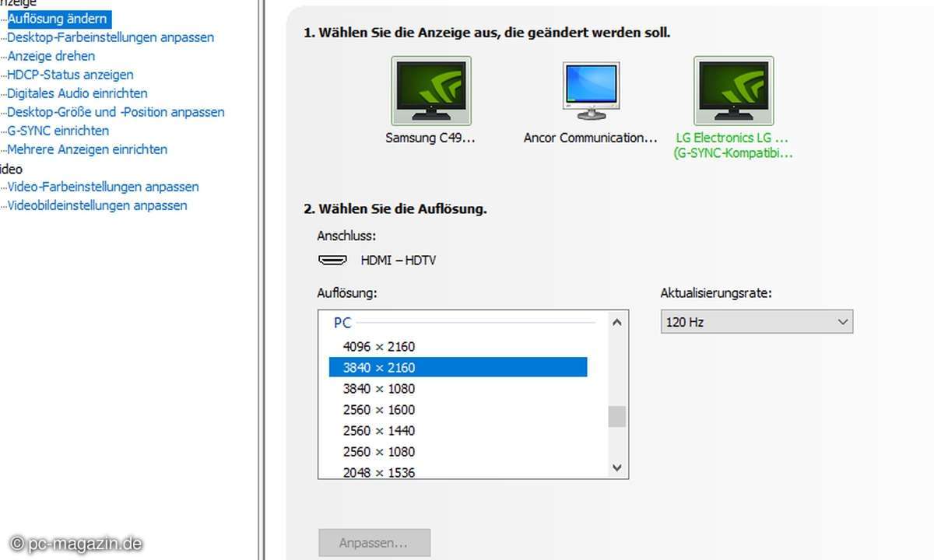Click the 'Ancor Communication...' display label
The height and width of the screenshot is (560, 934).
click(x=590, y=138)
